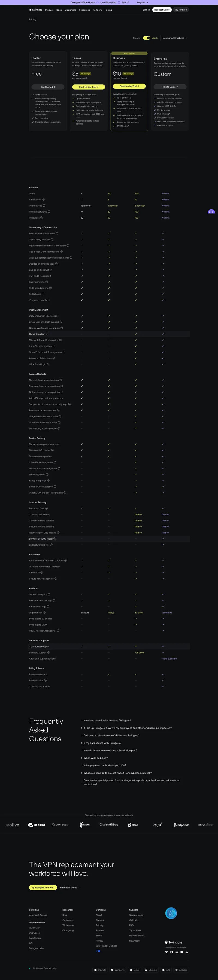Open Twingate's Twitter profile icon
Screen dimensions: 218x980
[166, 952]
